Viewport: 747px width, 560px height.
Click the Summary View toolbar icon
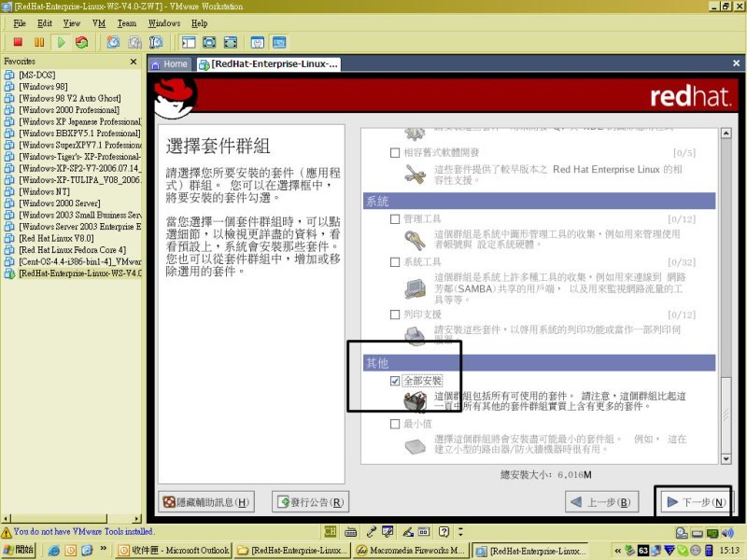point(258,42)
